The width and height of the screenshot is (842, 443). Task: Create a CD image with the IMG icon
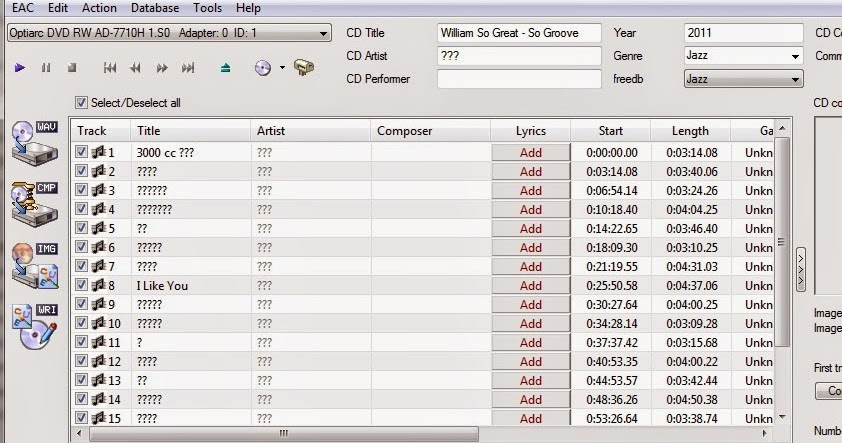(34, 265)
